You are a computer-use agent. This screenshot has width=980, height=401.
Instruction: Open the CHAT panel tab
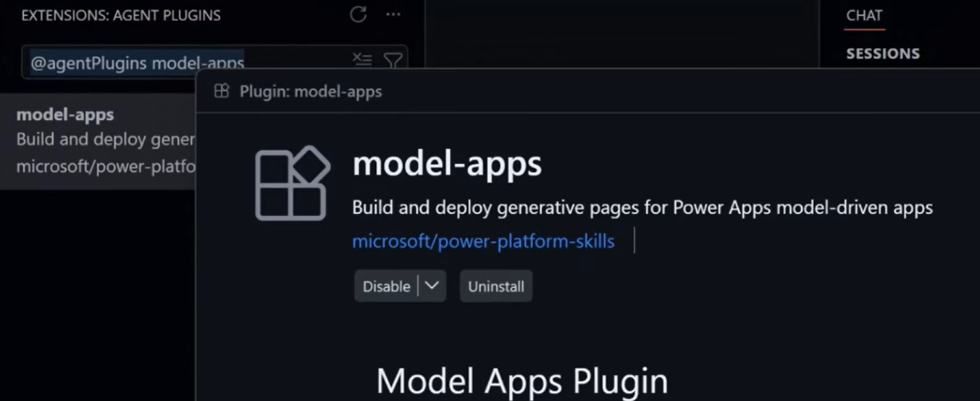pos(864,15)
